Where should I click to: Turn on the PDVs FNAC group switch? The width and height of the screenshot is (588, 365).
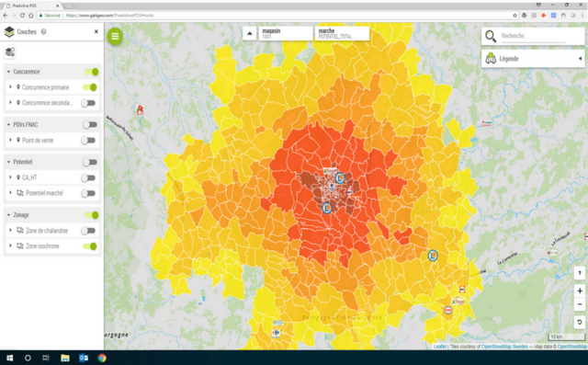pyautogui.click(x=90, y=124)
